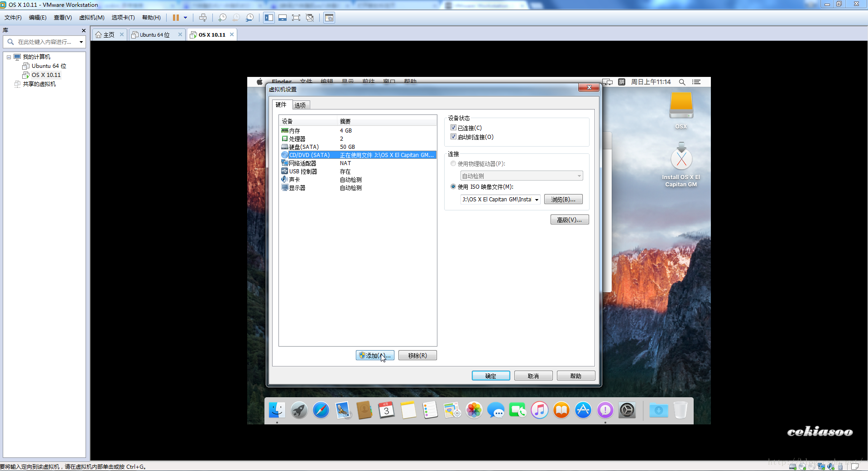
Task: Close the Ubuntu 64 位 tab
Action: click(x=180, y=34)
